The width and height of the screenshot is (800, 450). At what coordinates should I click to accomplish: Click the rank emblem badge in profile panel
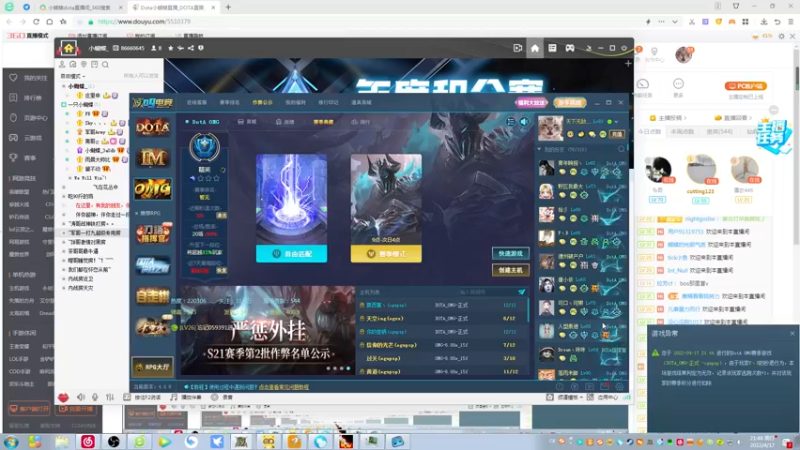pos(205,146)
